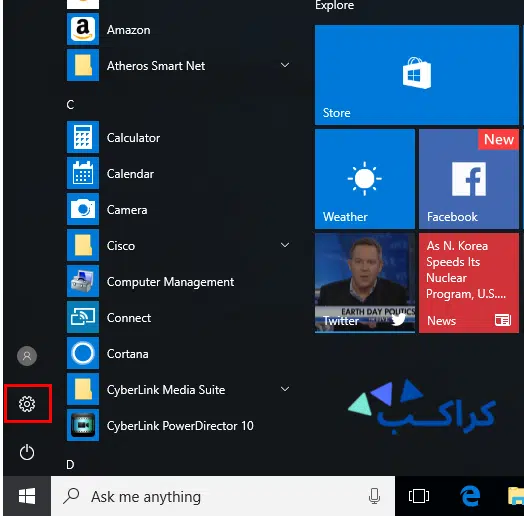The image size is (524, 516).
Task: Select the CyberLink PowerDirector 10 label
Action: [x=180, y=426]
